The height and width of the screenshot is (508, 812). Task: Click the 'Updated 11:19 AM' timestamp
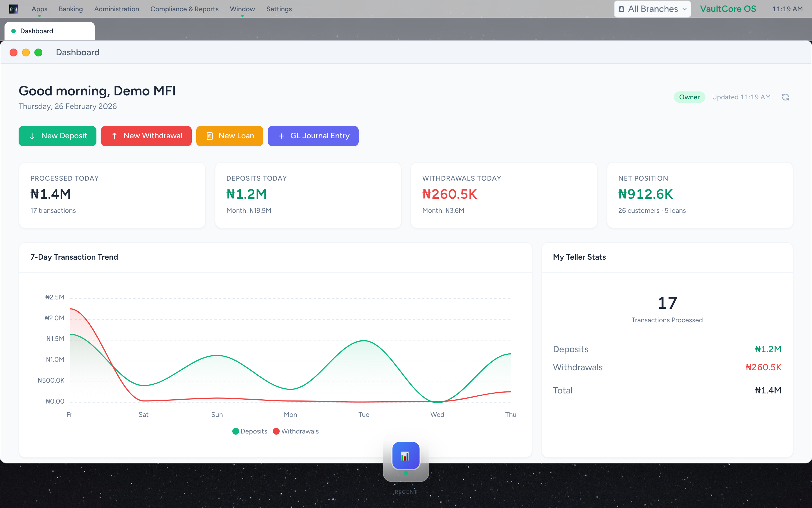point(741,97)
